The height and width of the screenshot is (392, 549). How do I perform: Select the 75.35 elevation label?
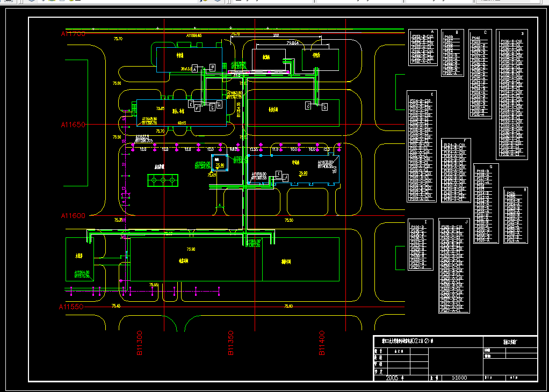coord(119,220)
